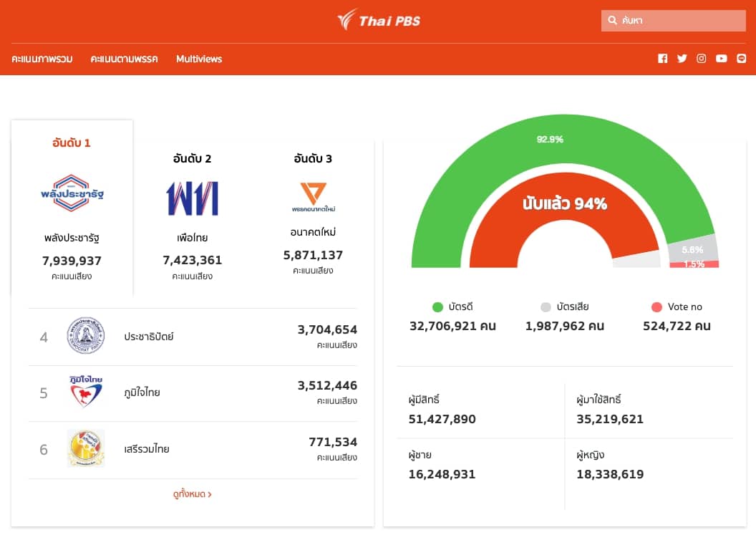Click the พลังประชารัฐ party logo

point(72,193)
